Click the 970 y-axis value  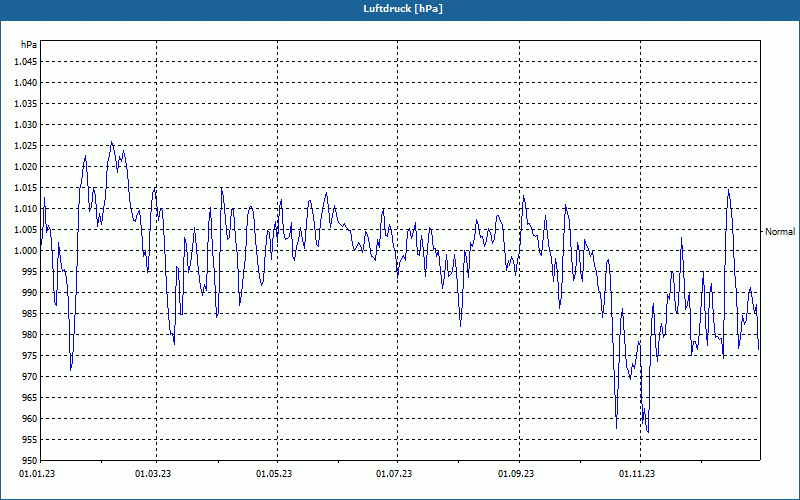[x=30, y=377]
